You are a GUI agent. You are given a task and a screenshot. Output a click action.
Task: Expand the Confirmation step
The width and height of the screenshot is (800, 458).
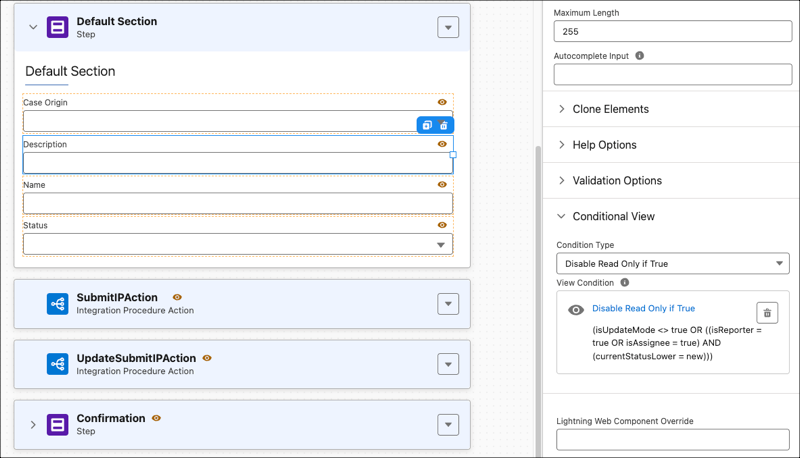coord(33,424)
